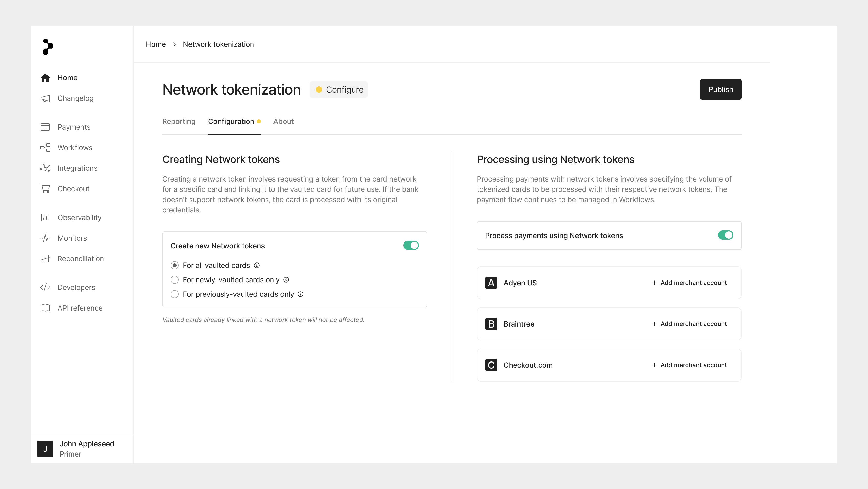Viewport: 868px width, 489px height.
Task: Open the Reconciliation tally icon
Action: point(45,259)
